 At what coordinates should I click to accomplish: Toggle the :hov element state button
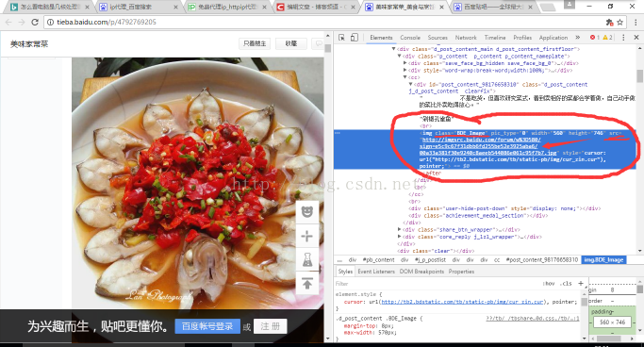coord(549,283)
